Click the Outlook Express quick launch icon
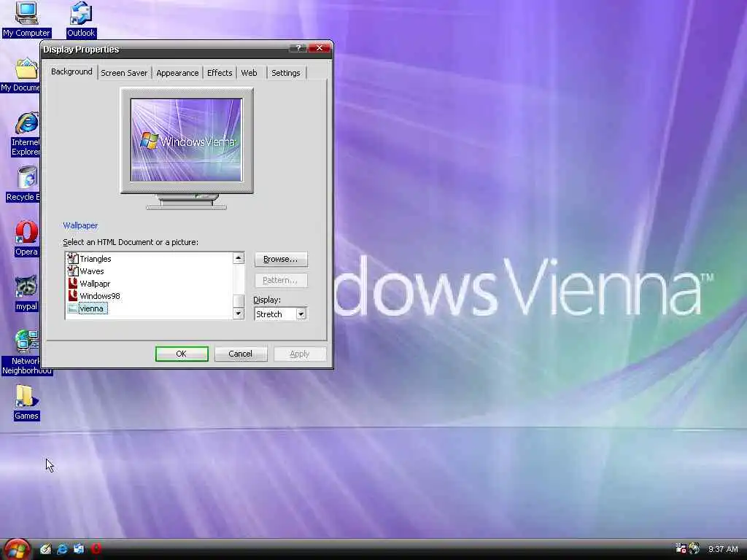 point(79,549)
